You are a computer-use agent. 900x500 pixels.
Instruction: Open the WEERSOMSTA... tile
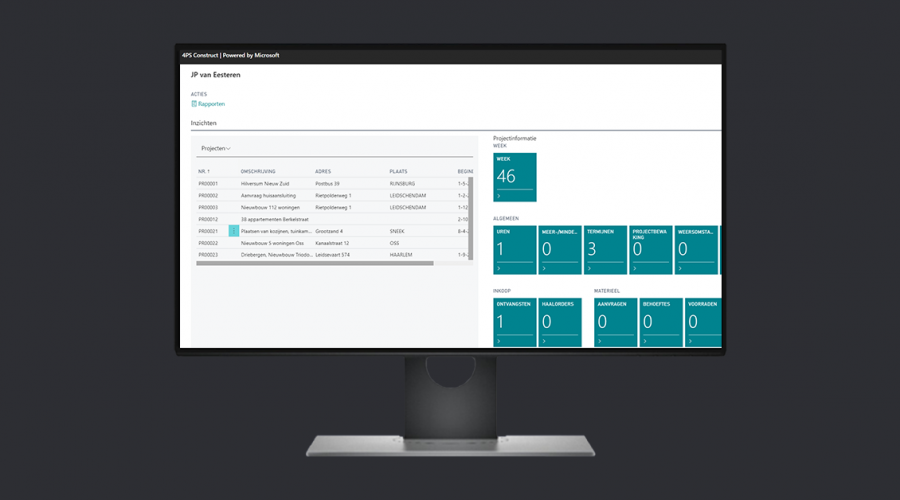click(x=696, y=250)
